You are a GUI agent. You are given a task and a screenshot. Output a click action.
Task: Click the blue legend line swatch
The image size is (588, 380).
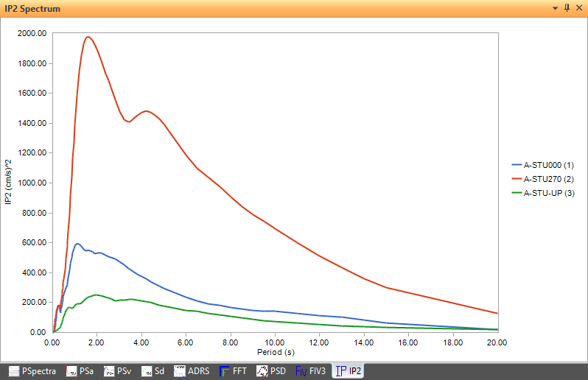pyautogui.click(x=517, y=166)
